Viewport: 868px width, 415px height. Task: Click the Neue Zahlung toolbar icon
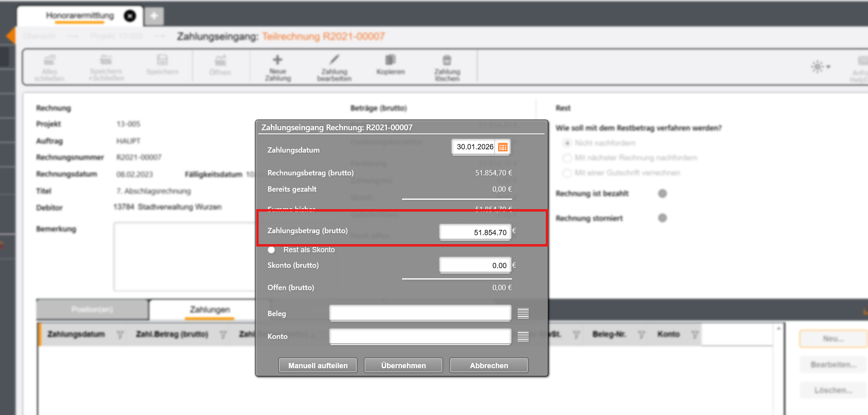[x=278, y=60]
